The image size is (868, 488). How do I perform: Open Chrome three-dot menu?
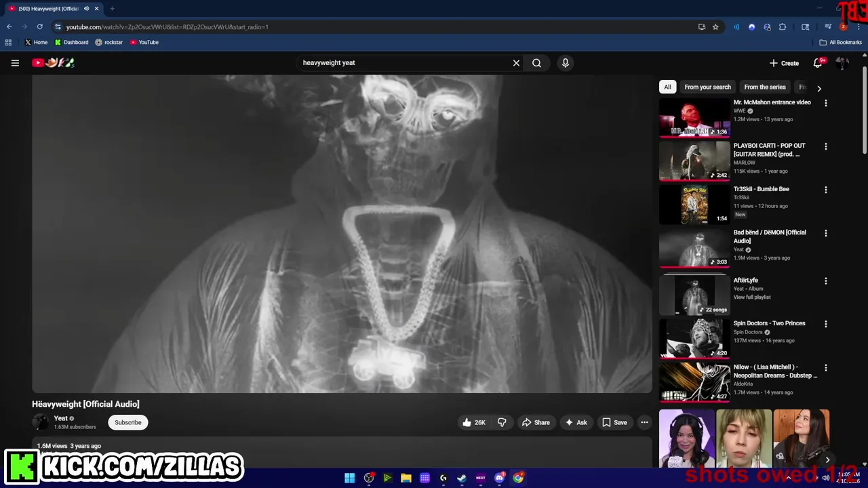tap(859, 27)
